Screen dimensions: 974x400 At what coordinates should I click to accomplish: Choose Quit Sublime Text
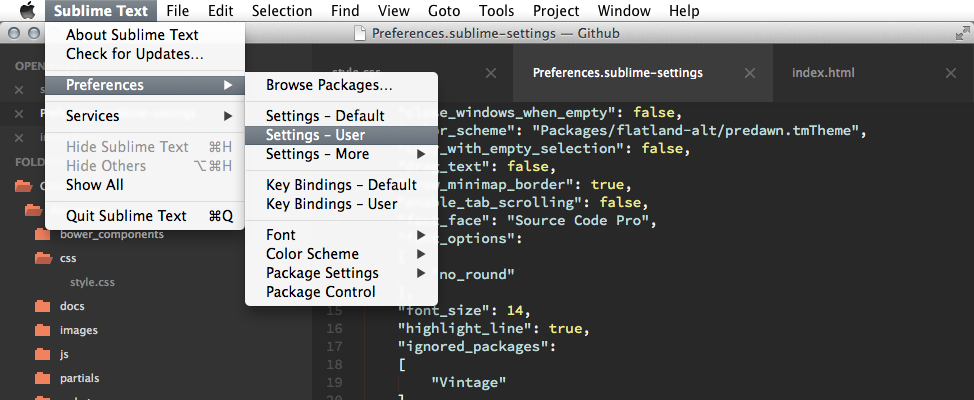[x=145, y=216]
